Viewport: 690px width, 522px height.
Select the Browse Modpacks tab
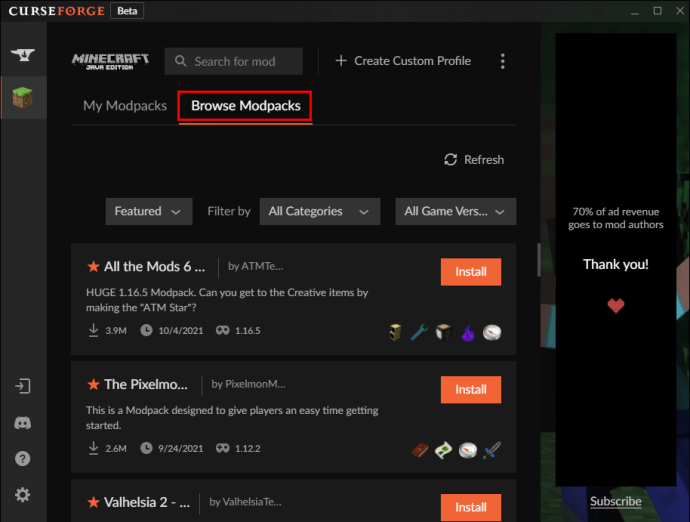click(246, 106)
